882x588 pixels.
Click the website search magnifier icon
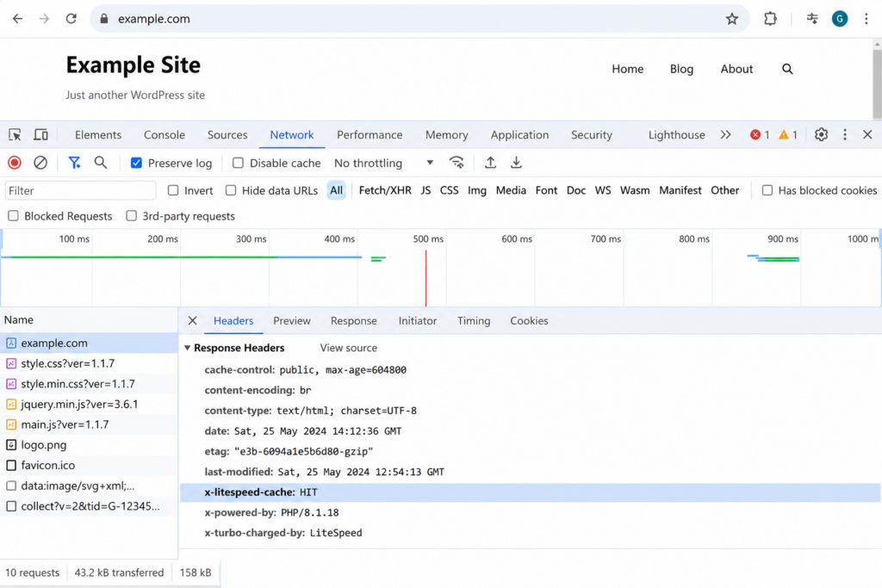pyautogui.click(x=787, y=69)
